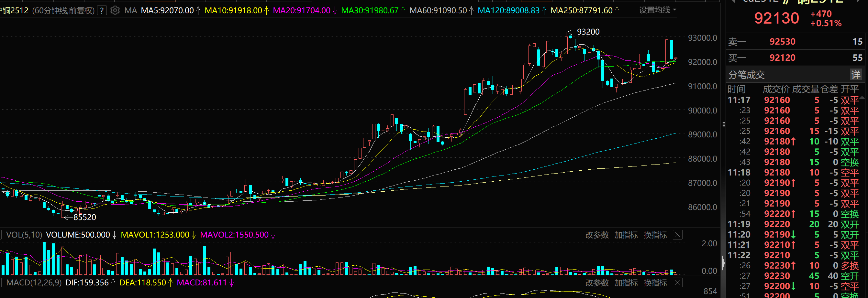This screenshot has width=868, height=298.
Task: Click the 仓差 column header
Action: pos(829,89)
